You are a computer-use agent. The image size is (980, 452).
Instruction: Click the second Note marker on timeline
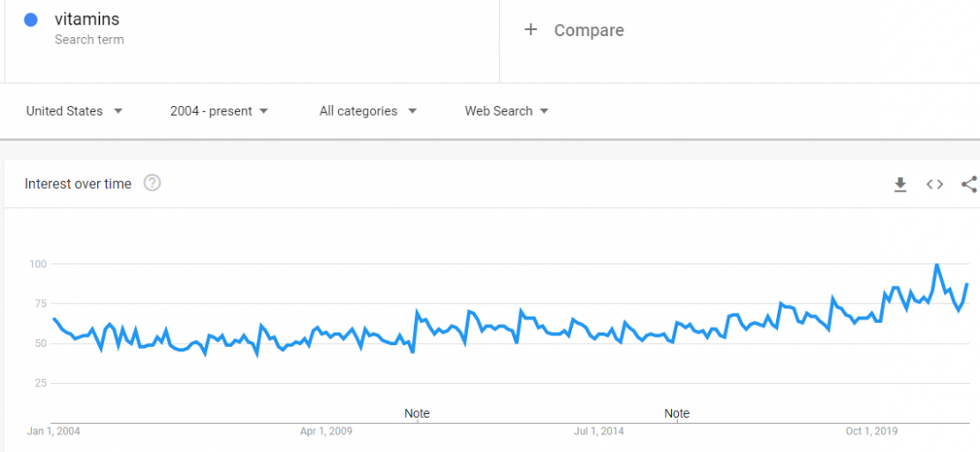[677, 413]
